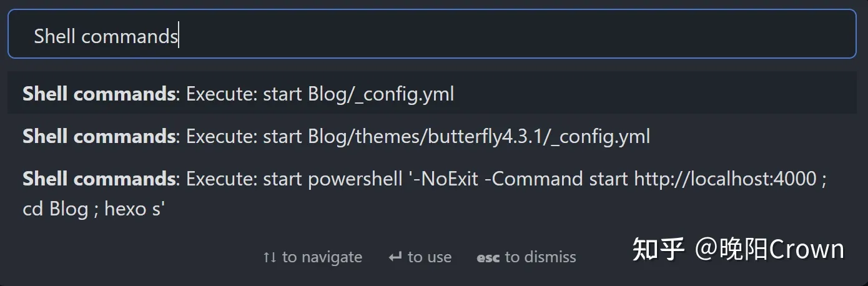The width and height of the screenshot is (868, 286).
Task: Click the "to use" hint text
Action: coord(430,257)
